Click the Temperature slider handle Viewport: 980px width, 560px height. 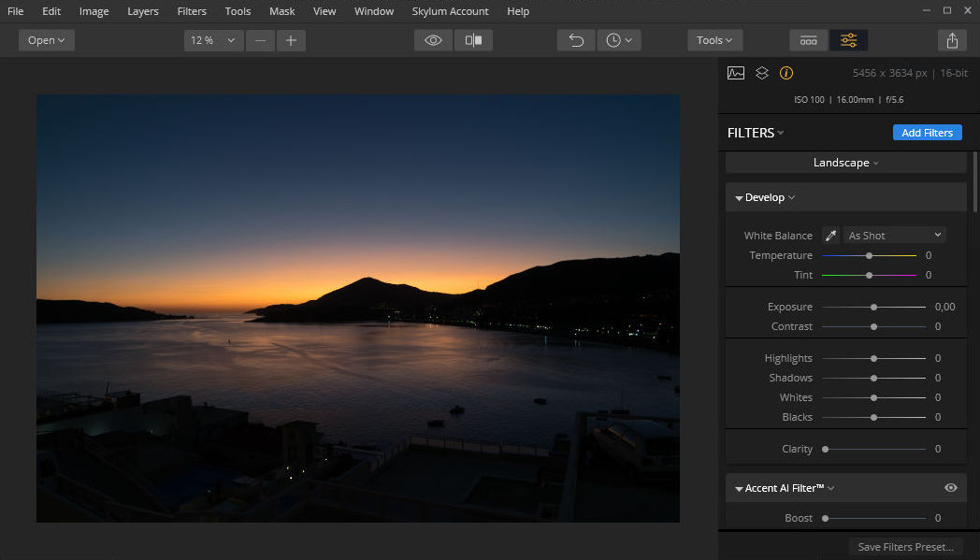[869, 255]
